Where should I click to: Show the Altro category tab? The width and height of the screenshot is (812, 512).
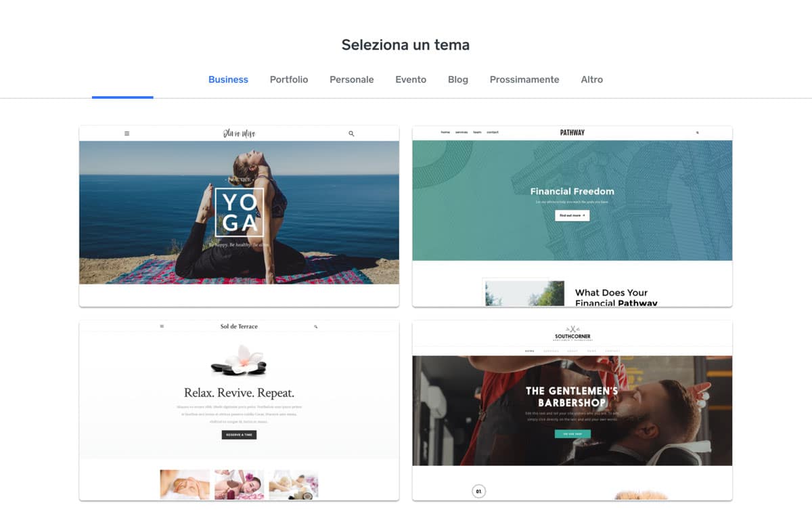coord(592,79)
